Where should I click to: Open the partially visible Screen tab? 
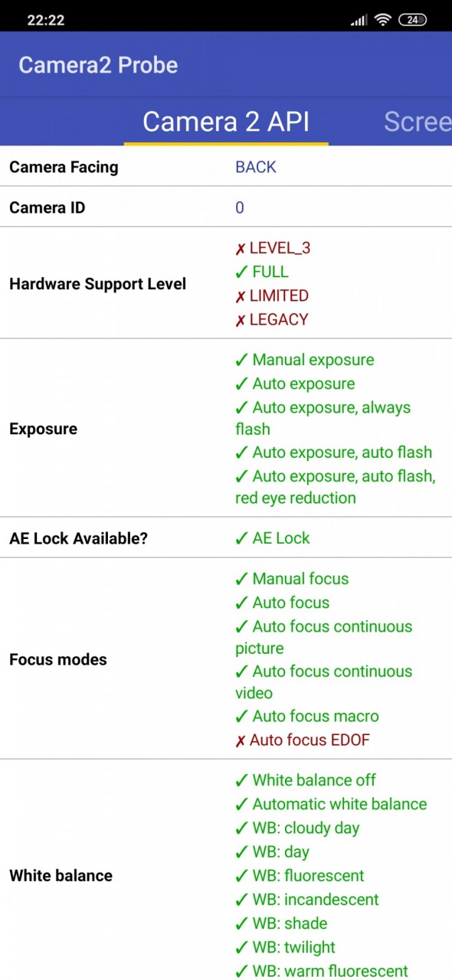click(418, 122)
